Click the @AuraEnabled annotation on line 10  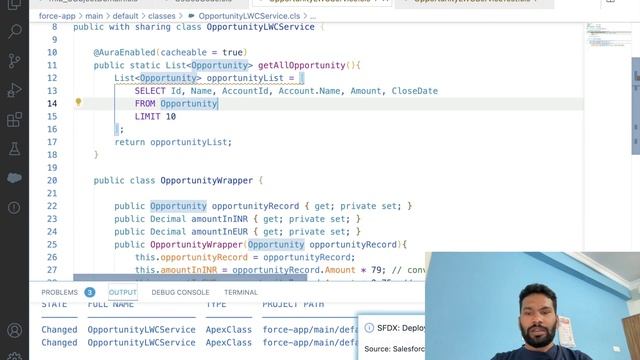[124, 53]
